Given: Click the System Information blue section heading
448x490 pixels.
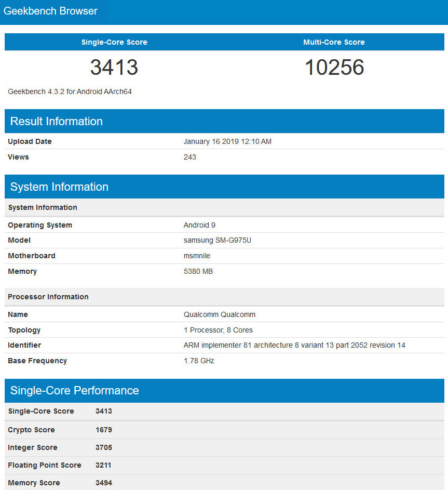Looking at the screenshot, I should coord(59,187).
